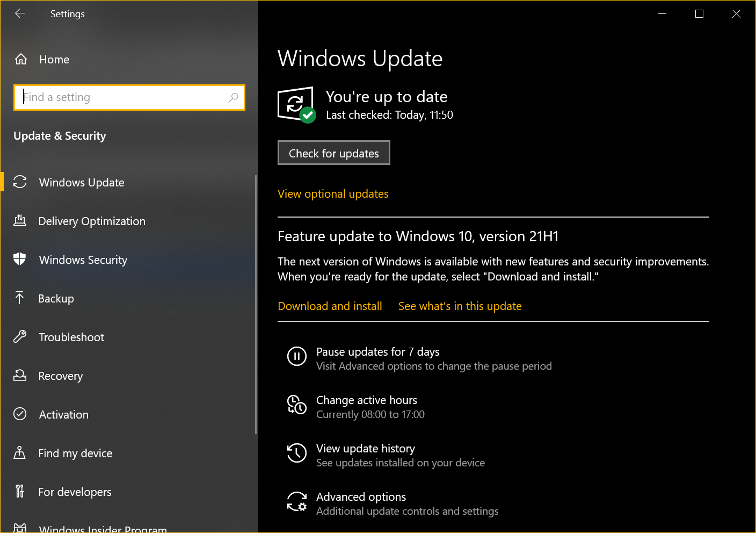Click the Windows Update sync arrows sidebar icon
The height and width of the screenshot is (533, 756).
point(20,182)
